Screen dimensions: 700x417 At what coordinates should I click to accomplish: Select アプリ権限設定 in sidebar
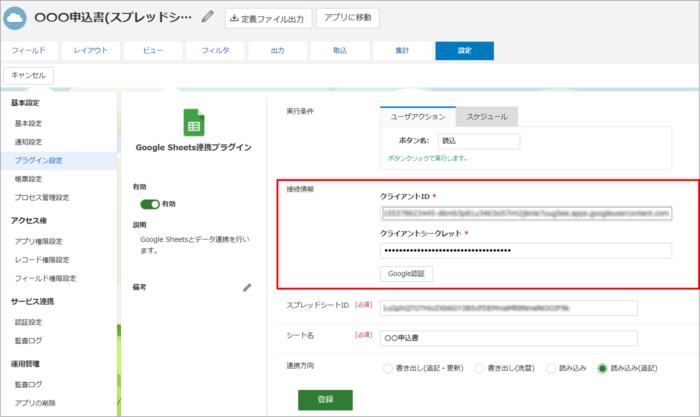(38, 241)
